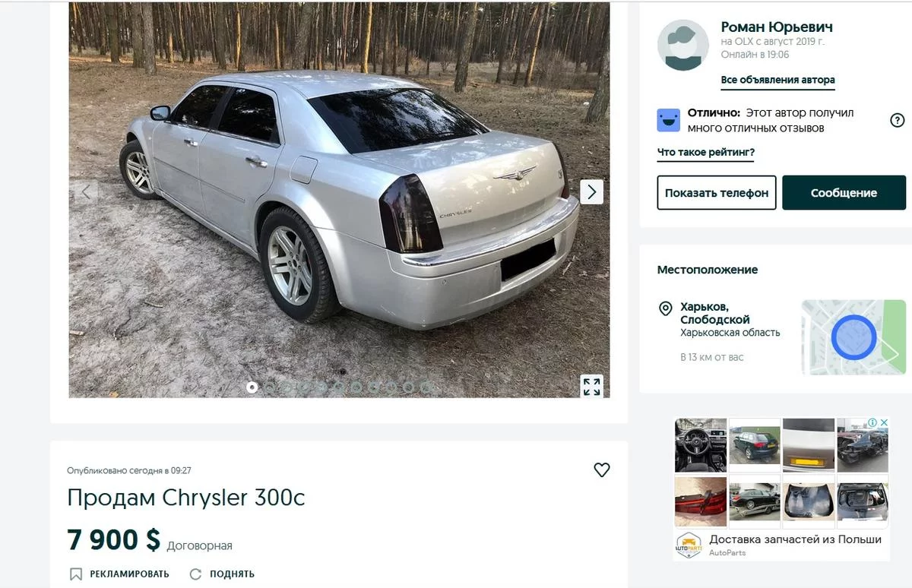This screenshot has height=588, width=912.
Task: Go to the previous photo with the left arrow
Action: point(86,191)
